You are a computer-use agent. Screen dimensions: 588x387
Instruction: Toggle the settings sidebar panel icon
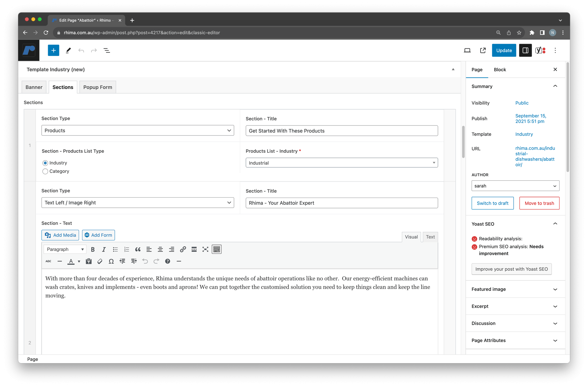pyautogui.click(x=525, y=50)
